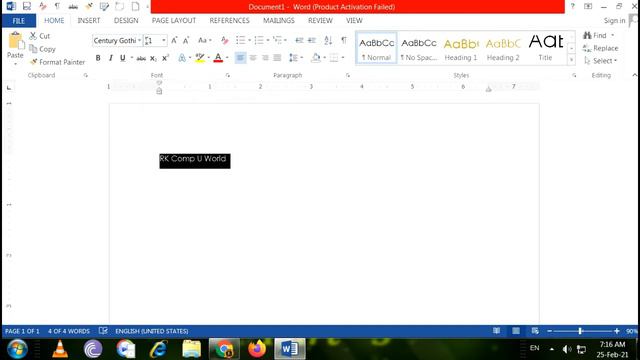Switch to the DESIGN tab

point(126,20)
